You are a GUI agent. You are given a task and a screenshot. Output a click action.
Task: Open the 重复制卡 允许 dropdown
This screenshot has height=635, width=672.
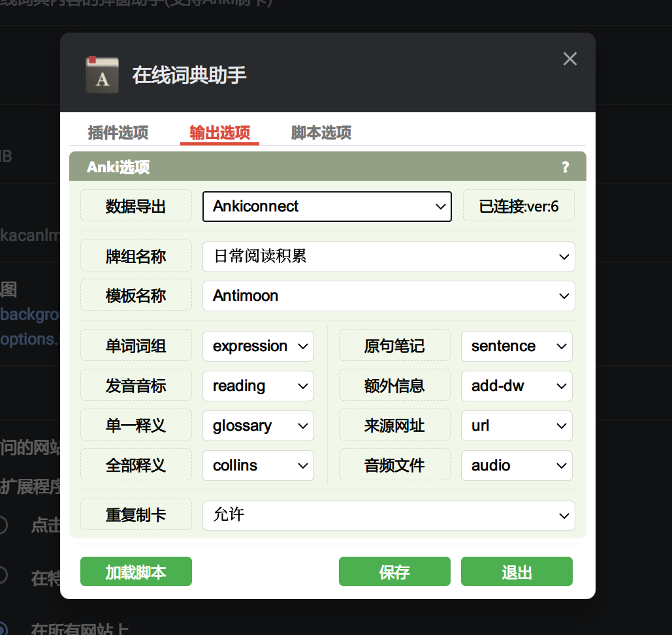[389, 516]
